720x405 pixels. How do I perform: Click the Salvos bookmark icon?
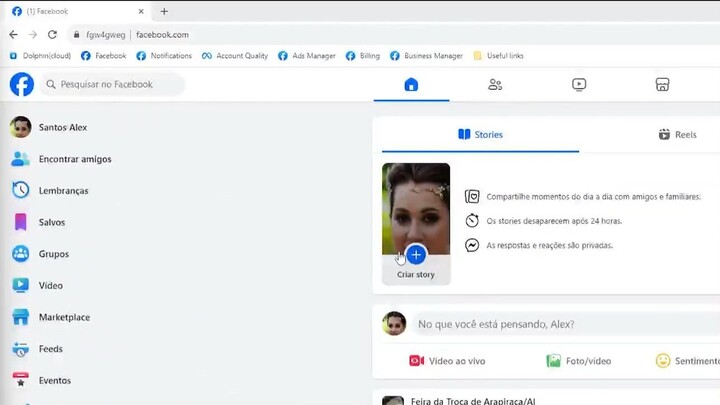20,222
